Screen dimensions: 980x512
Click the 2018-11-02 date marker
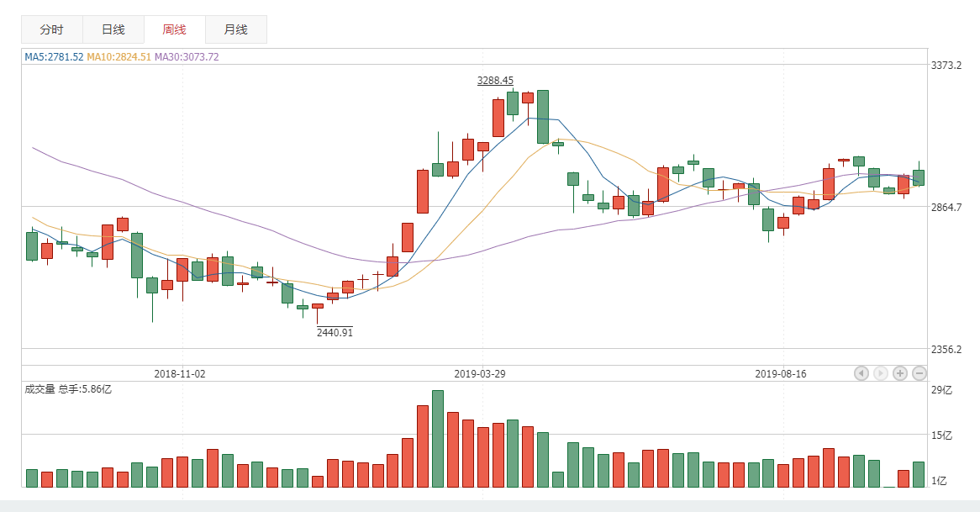(179, 373)
